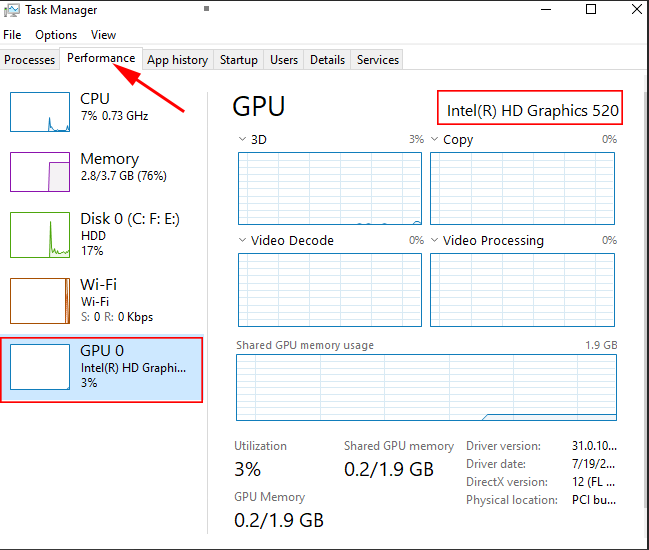Click the Task Manager app icon in title bar
649x550 pixels.
click(11, 10)
